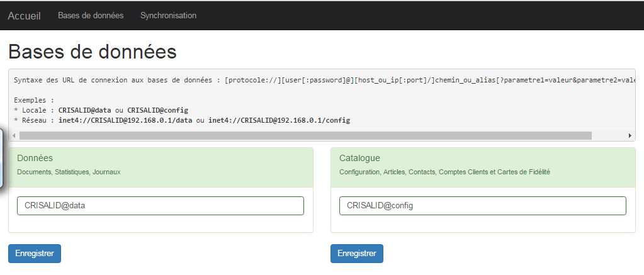Viewport: 644px width, 275px height.
Task: Click Enregistrer under the Données panel
Action: pyautogui.click(x=35, y=254)
